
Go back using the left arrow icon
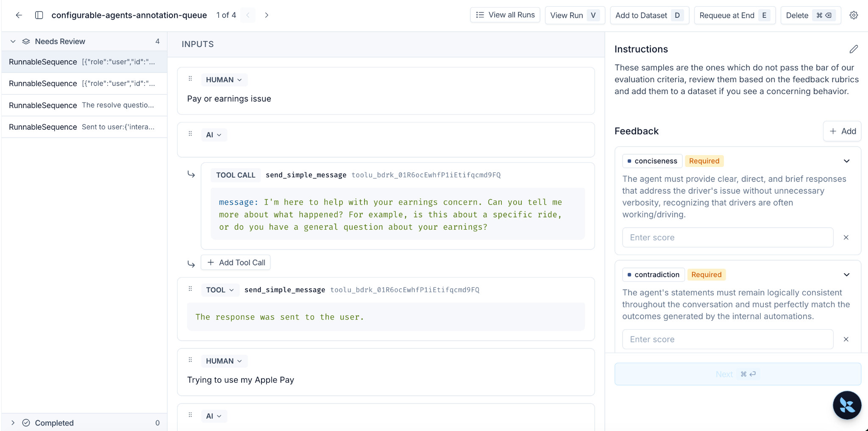click(x=19, y=15)
